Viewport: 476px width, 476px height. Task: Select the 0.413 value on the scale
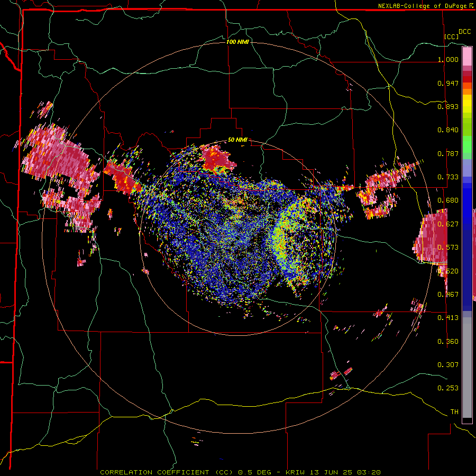coord(448,318)
